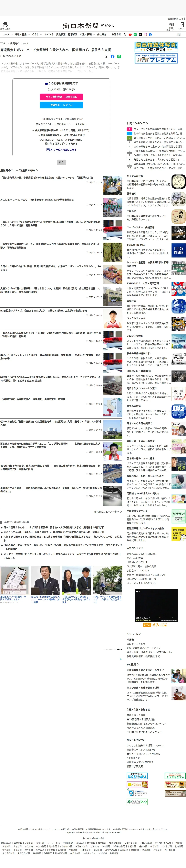Click the ログイン icon in the header
Image resolution: width=186 pixels, height=868 pixels.
(182, 25)
